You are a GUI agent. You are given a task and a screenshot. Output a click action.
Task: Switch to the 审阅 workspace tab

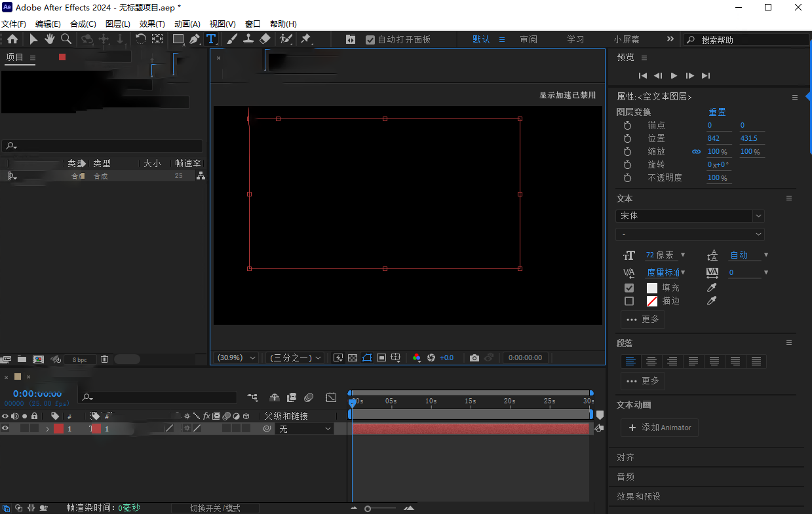529,39
